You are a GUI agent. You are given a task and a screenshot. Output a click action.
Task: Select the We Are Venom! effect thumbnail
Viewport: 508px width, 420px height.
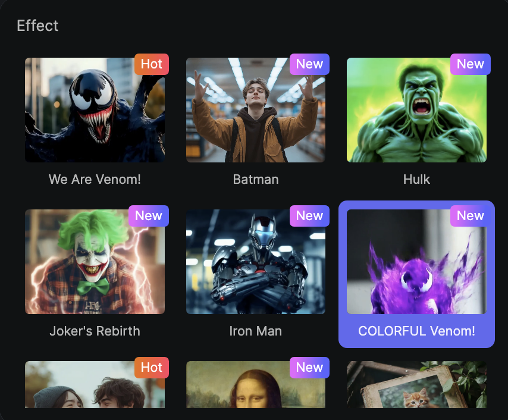[x=95, y=110]
